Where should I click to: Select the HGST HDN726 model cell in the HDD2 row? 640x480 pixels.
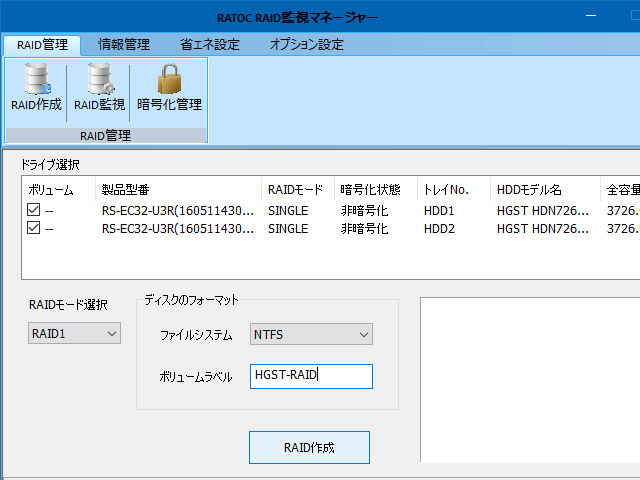543,229
